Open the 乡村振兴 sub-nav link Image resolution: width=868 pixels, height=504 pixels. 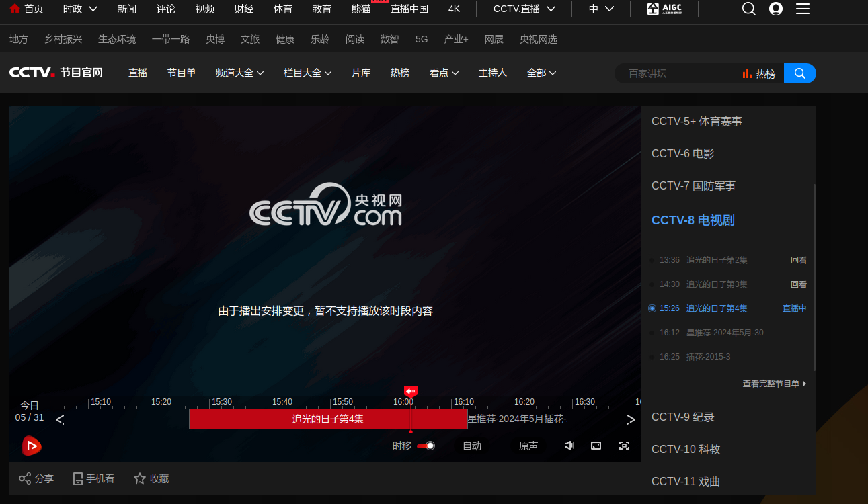[x=63, y=39]
